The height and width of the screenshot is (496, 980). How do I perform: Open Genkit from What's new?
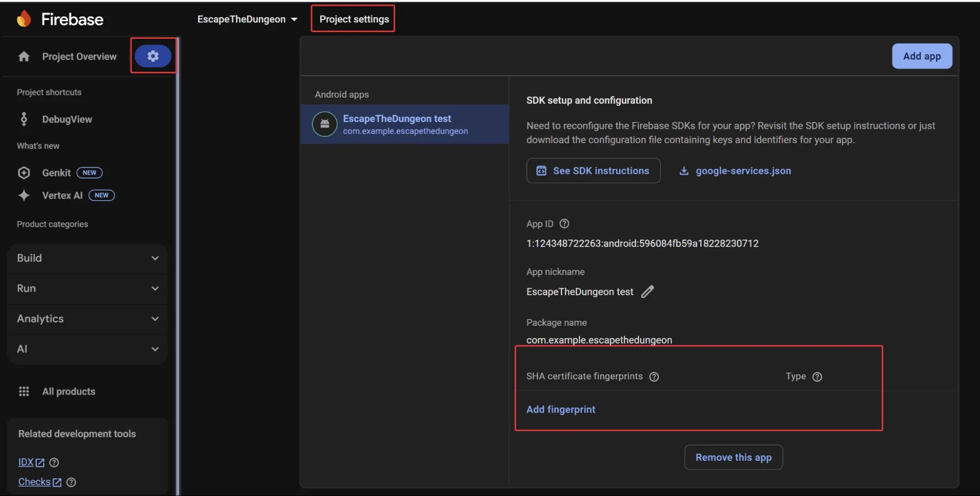pos(56,173)
